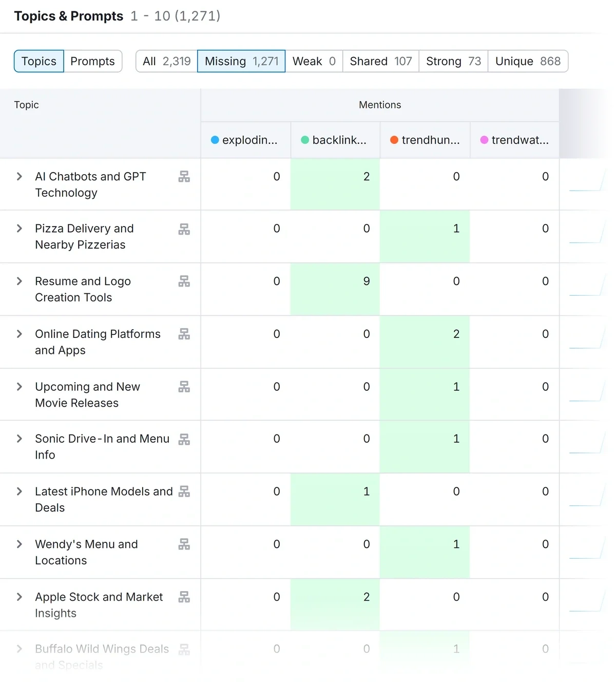Switch to the Topics tab
Screen dimensions: 616x682
tap(38, 61)
